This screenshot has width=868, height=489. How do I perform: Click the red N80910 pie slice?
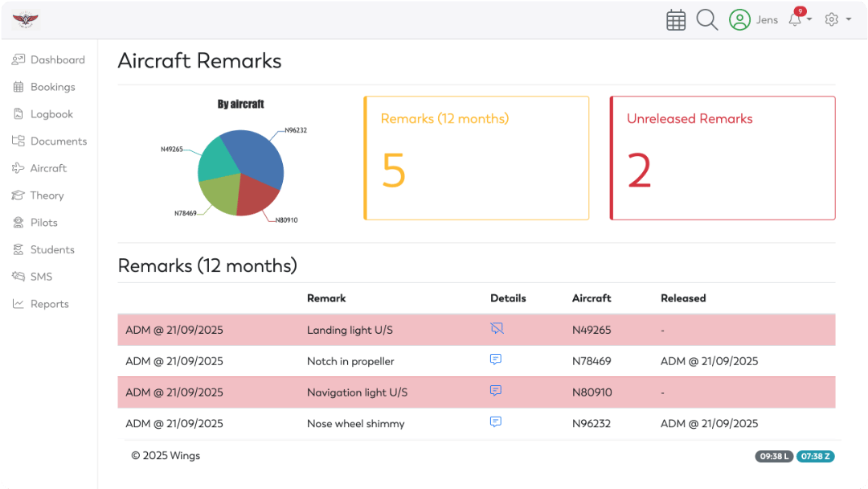[x=255, y=198]
